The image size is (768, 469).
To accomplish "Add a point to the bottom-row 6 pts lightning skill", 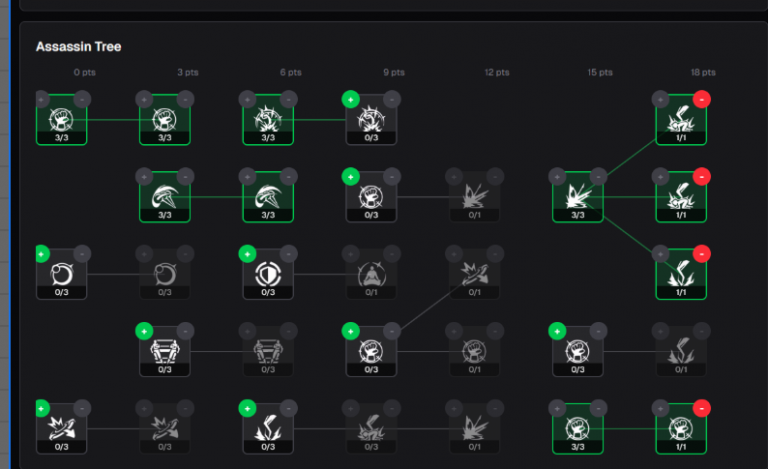I will pos(247,408).
